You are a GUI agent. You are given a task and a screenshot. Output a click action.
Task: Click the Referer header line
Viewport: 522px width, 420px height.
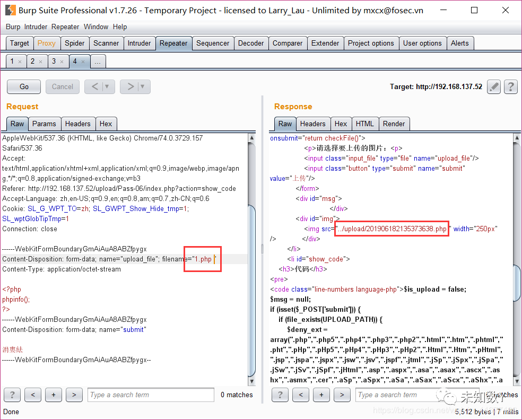pyautogui.click(x=119, y=189)
